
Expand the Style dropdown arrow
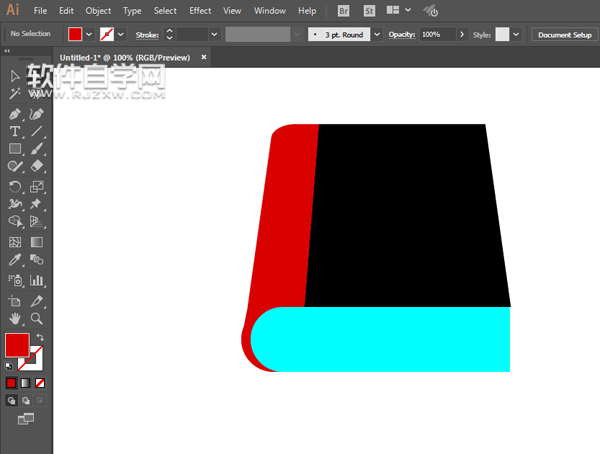coord(516,34)
